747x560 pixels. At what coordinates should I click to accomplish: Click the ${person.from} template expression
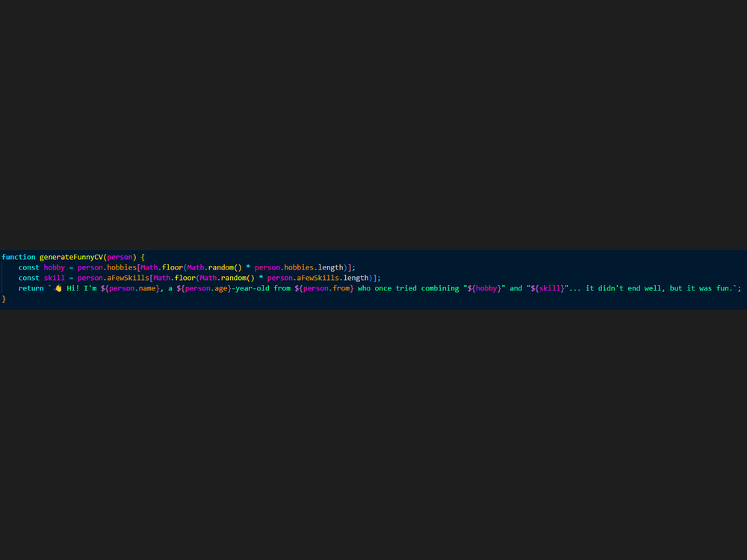pos(324,288)
